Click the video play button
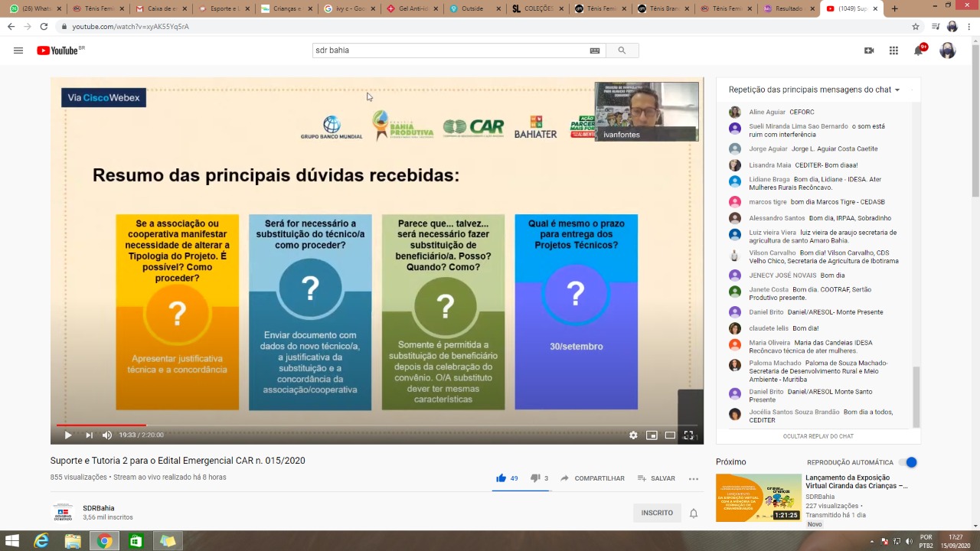This screenshot has height=551, width=980. point(68,435)
